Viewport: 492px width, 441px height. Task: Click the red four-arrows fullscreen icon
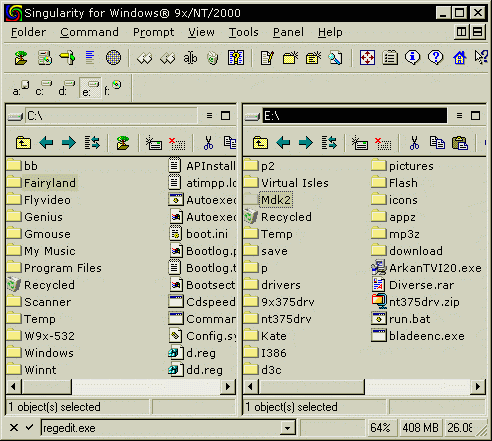(x=367, y=58)
